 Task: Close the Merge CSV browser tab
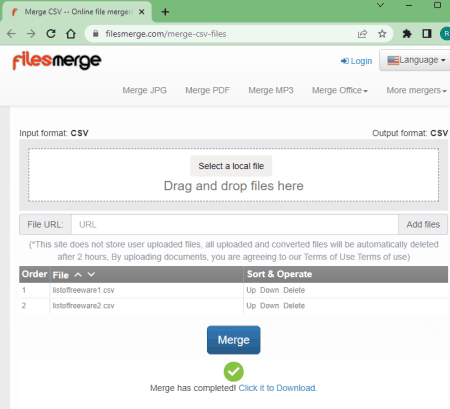(x=141, y=12)
